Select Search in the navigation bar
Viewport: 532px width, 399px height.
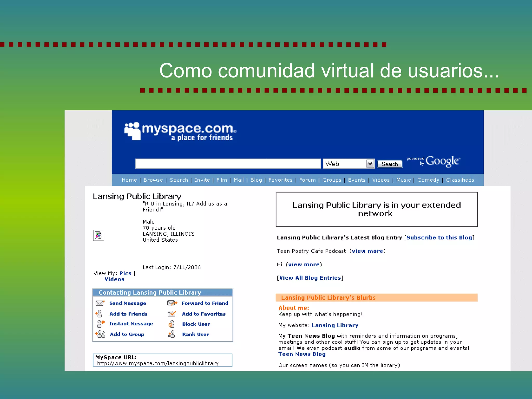click(x=179, y=180)
